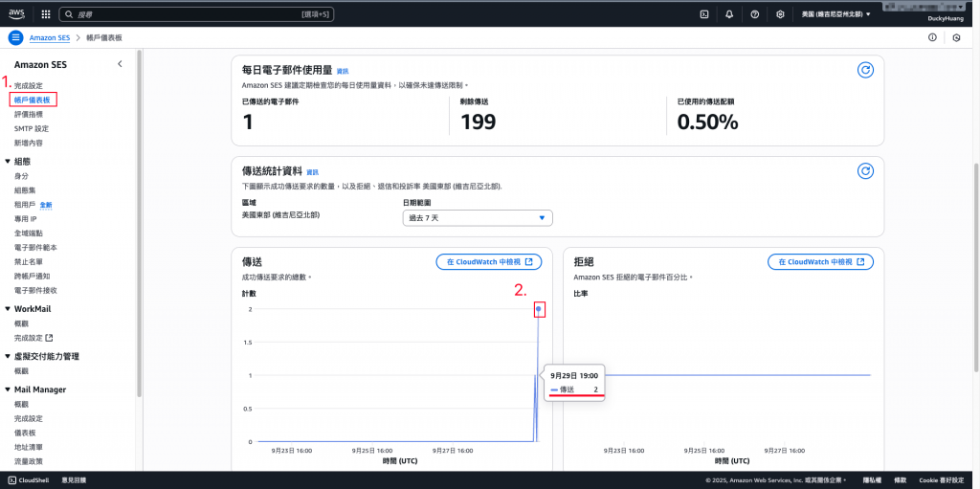Open 儀表板 under Mail Manager
The height and width of the screenshot is (489, 980).
coord(25,433)
